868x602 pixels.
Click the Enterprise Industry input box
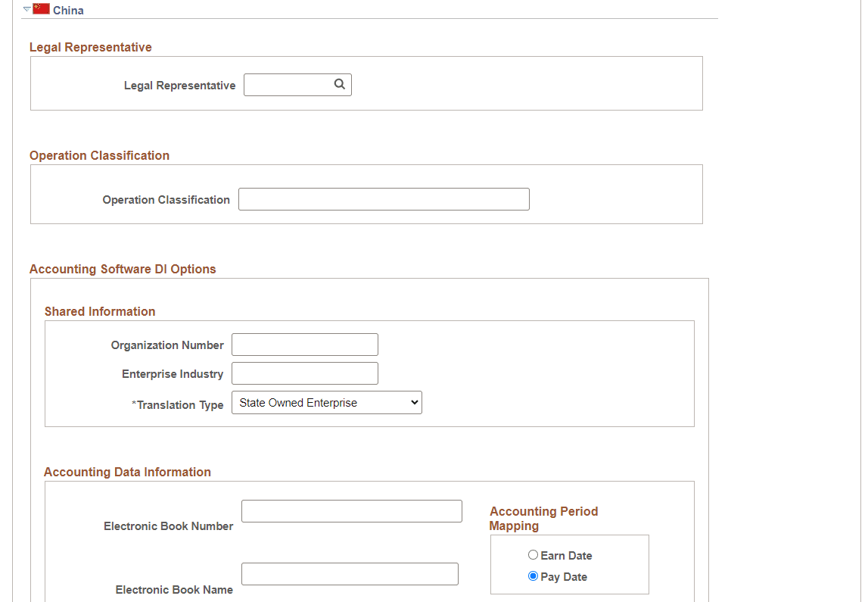(304, 373)
